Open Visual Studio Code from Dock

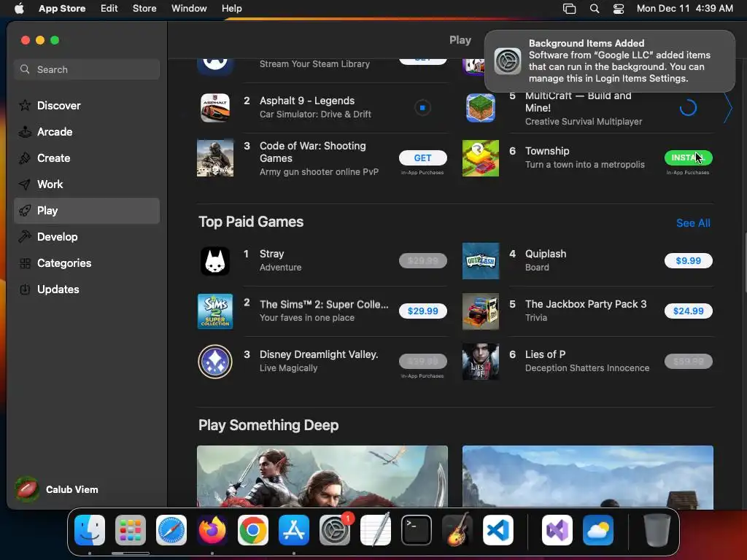[498, 530]
